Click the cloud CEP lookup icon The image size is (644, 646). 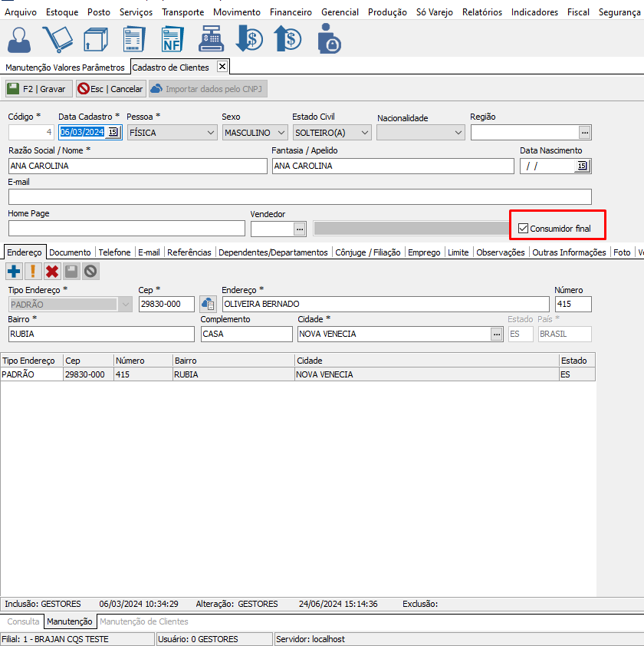point(208,305)
